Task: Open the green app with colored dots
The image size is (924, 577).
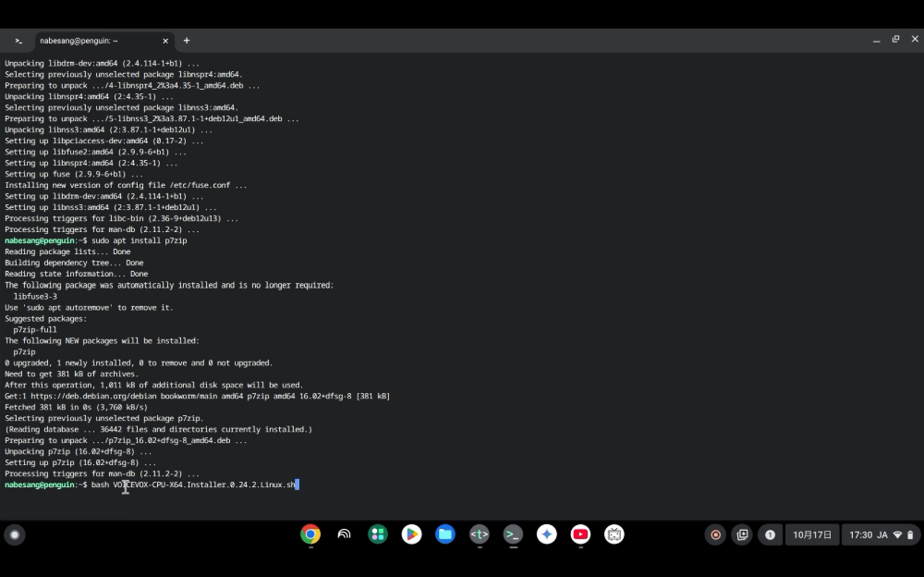Action: (x=378, y=534)
